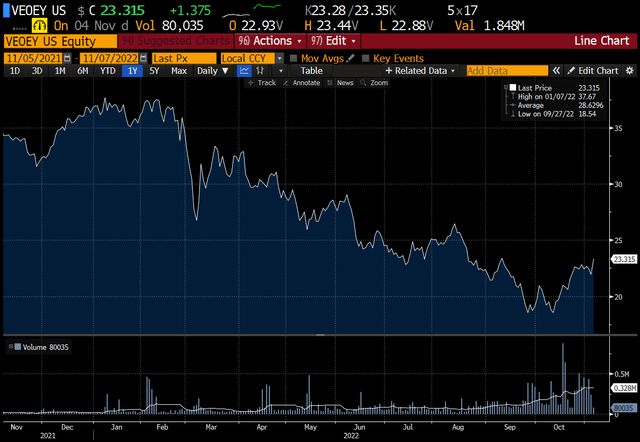Switch to Table view

[311, 71]
